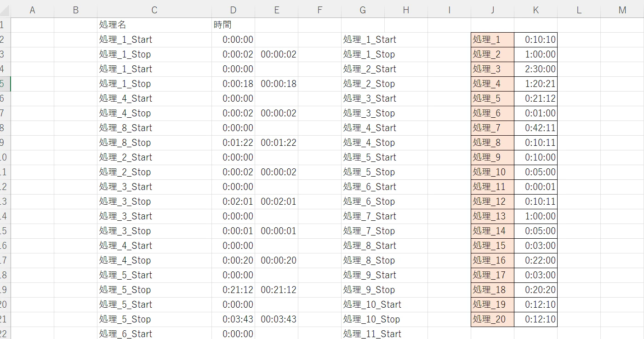Select the 00:21:12 cell in column E
Viewport: 644px width, 339px height.
click(276, 290)
